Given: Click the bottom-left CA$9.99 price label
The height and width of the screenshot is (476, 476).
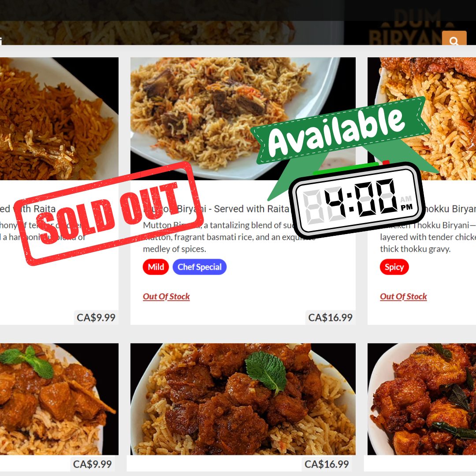Looking at the screenshot, I should (x=92, y=464).
